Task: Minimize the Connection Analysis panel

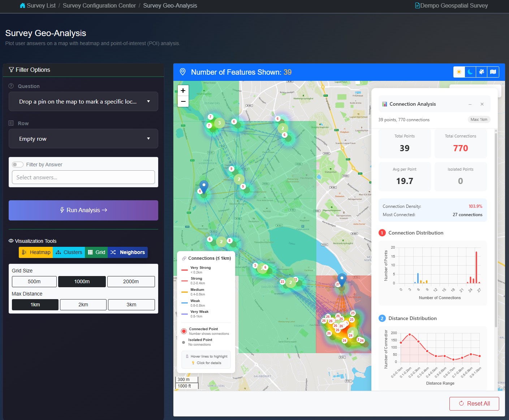Action: [470, 104]
